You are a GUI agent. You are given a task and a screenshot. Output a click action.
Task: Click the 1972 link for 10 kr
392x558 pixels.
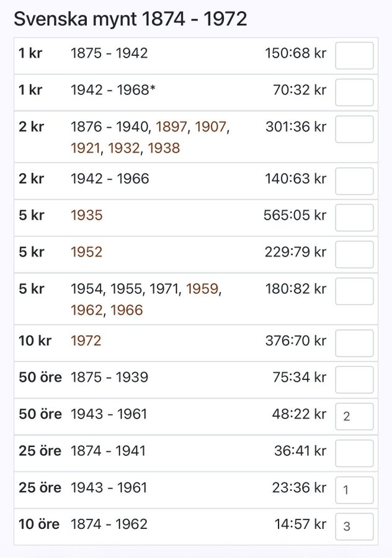click(86, 341)
